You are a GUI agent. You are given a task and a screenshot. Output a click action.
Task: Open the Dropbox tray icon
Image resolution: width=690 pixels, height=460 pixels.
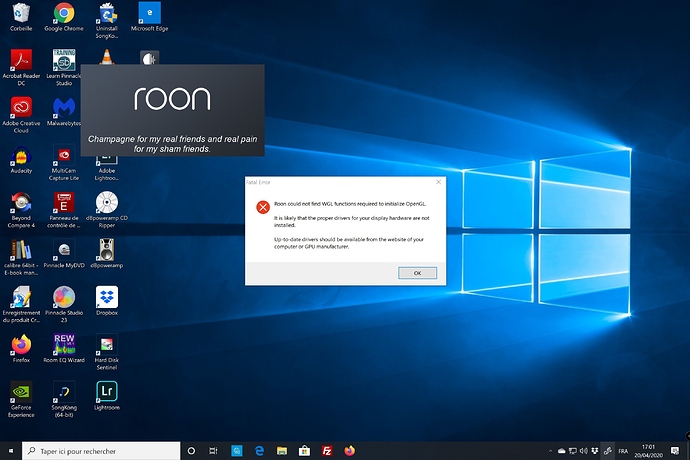pos(595,451)
